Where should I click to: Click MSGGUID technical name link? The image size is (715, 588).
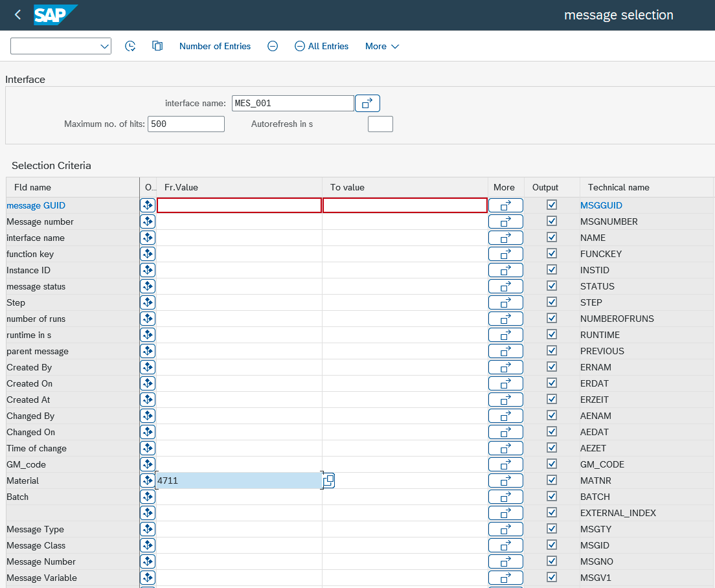(x=601, y=205)
